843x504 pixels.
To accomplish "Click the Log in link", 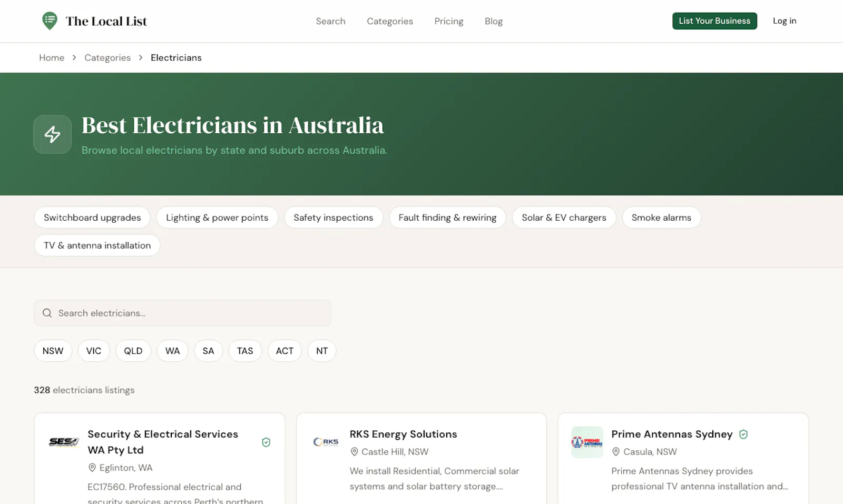I will pyautogui.click(x=785, y=21).
